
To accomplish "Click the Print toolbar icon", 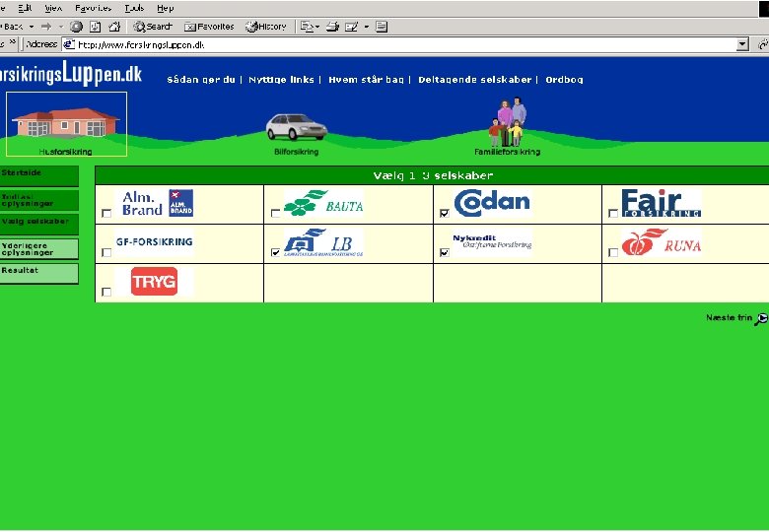I will (332, 27).
